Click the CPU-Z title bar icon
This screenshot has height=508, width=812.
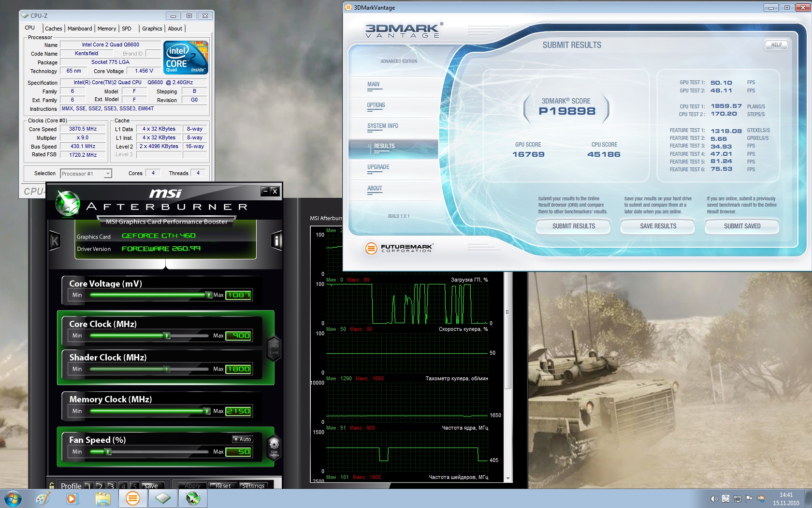[25, 15]
